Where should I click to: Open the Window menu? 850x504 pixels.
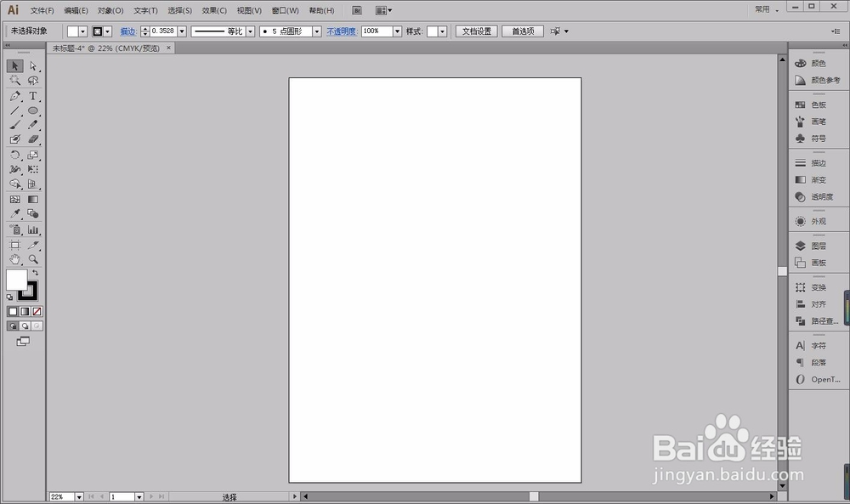pos(285,10)
